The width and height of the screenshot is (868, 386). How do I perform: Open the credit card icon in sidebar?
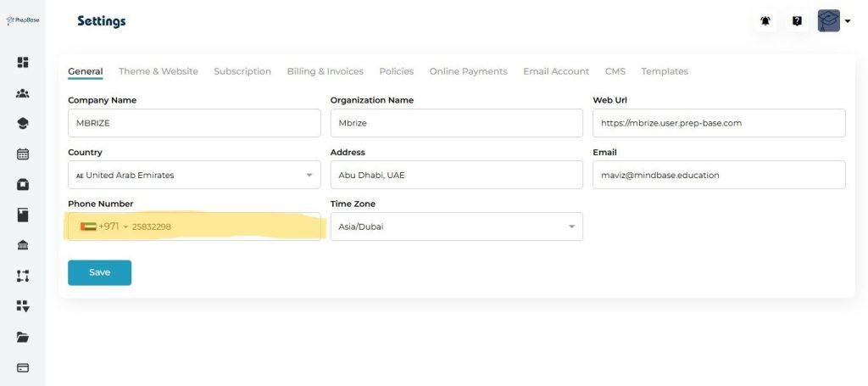[x=23, y=367]
